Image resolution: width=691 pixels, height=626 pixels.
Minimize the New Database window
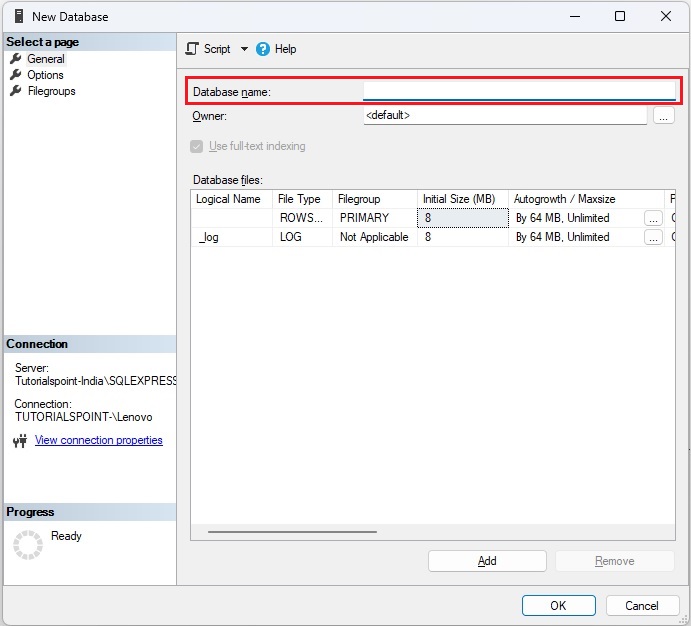pyautogui.click(x=575, y=16)
